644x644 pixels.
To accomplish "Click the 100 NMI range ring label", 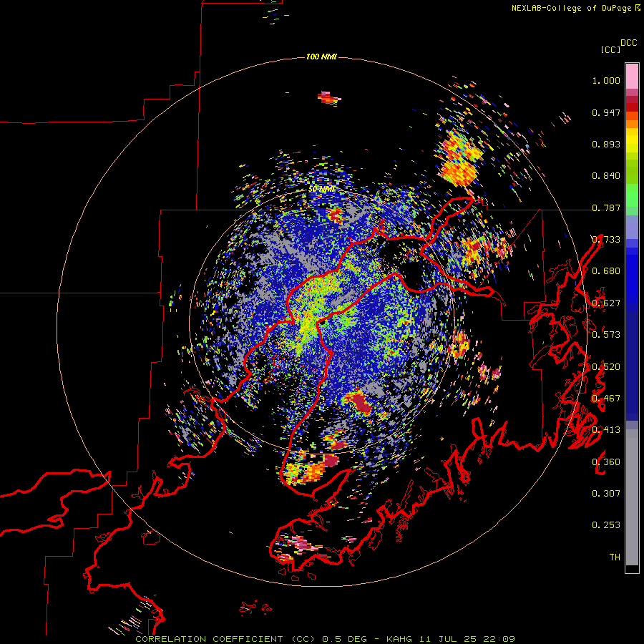I will pyautogui.click(x=321, y=57).
